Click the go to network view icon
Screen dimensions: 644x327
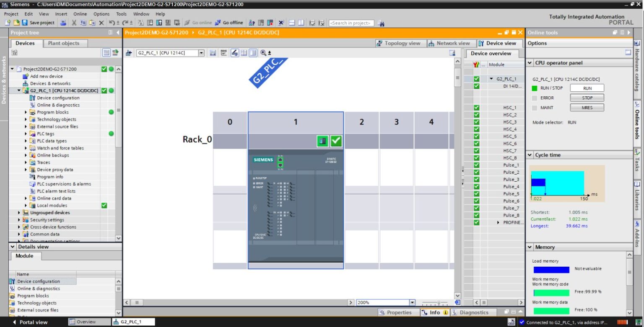click(x=129, y=53)
